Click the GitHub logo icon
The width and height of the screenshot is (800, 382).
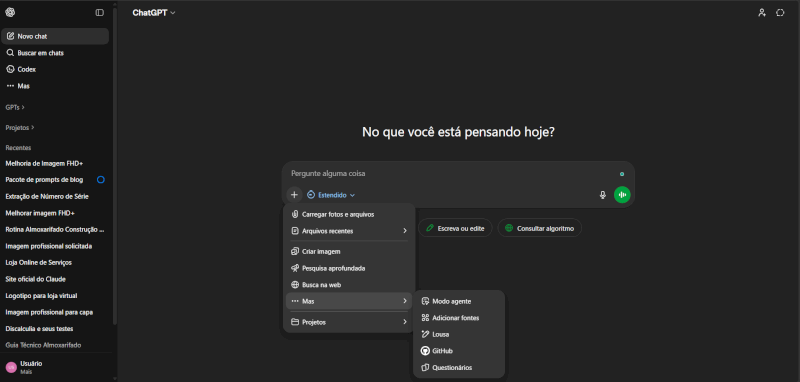tap(424, 351)
